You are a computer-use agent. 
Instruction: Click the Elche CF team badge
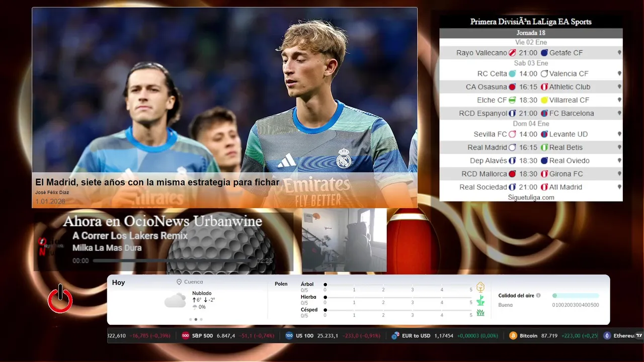[512, 100]
